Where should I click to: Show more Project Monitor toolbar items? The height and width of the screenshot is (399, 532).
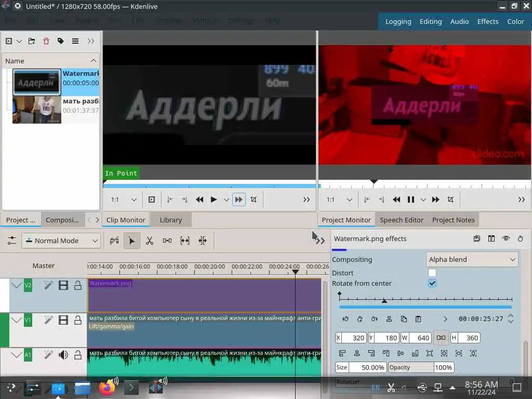click(522, 199)
